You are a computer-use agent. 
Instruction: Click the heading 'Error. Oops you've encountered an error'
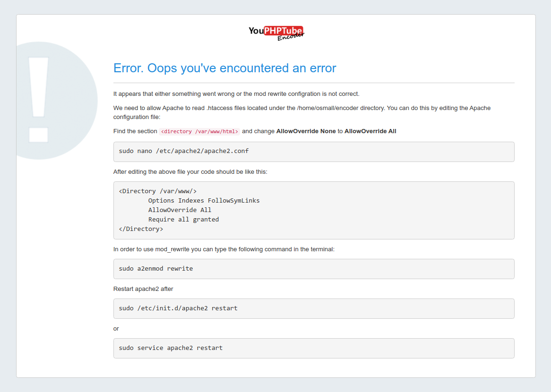(x=224, y=68)
